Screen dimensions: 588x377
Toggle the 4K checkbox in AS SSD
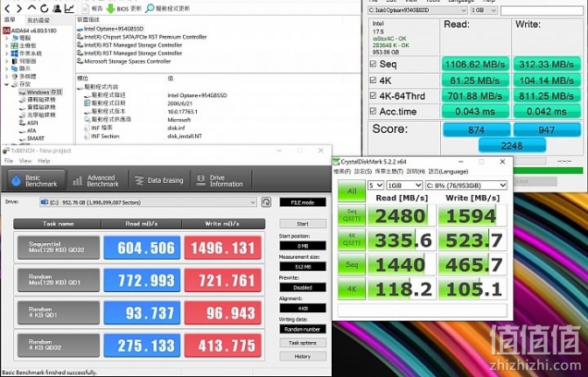(373, 80)
